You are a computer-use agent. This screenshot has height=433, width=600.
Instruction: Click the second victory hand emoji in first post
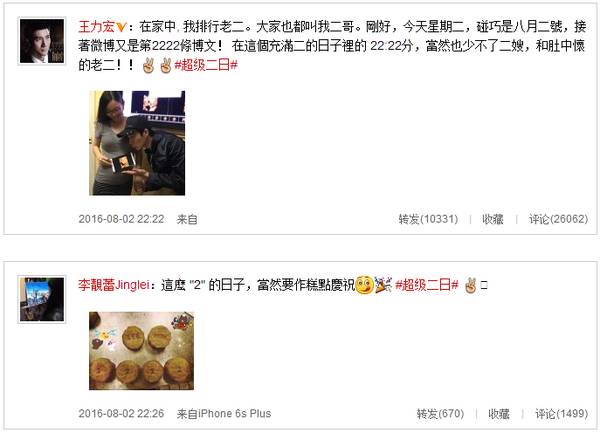166,65
